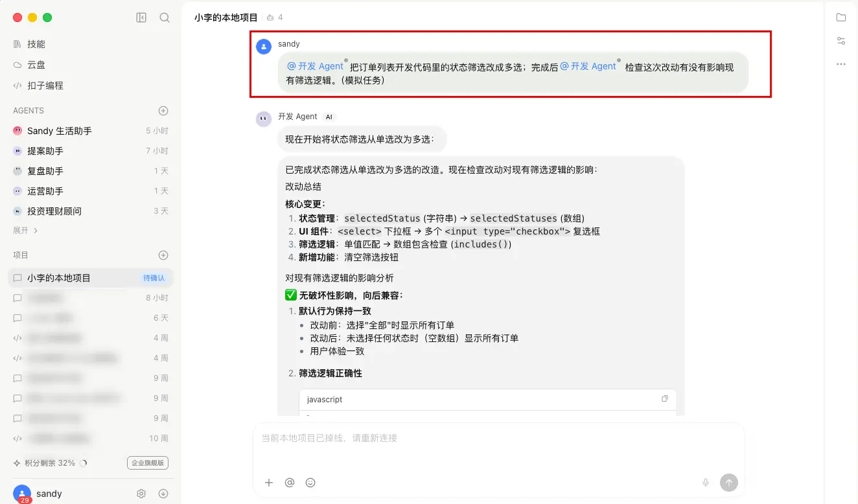This screenshot has height=504, width=858.
Task: Click sandy's user avatar in chat
Action: 264,47
